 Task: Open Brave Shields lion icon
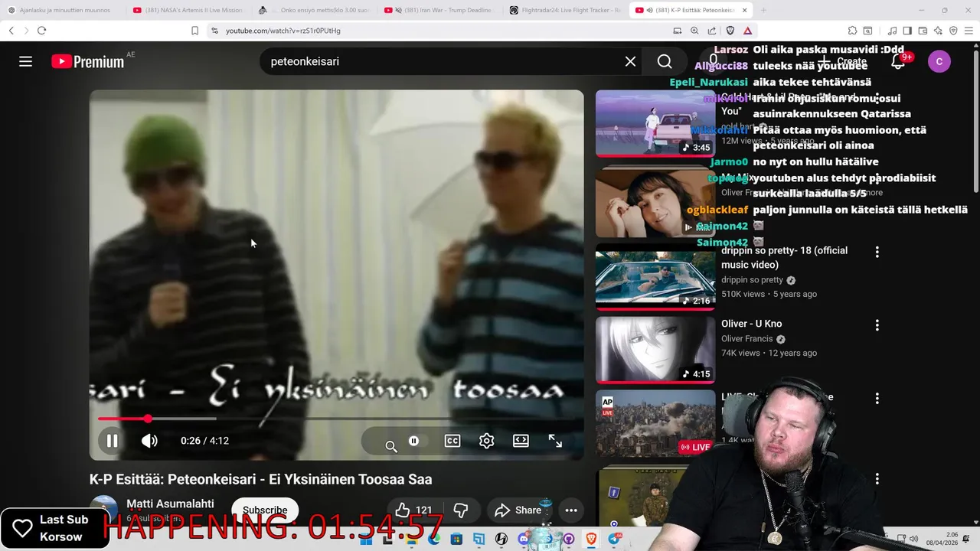point(730,31)
